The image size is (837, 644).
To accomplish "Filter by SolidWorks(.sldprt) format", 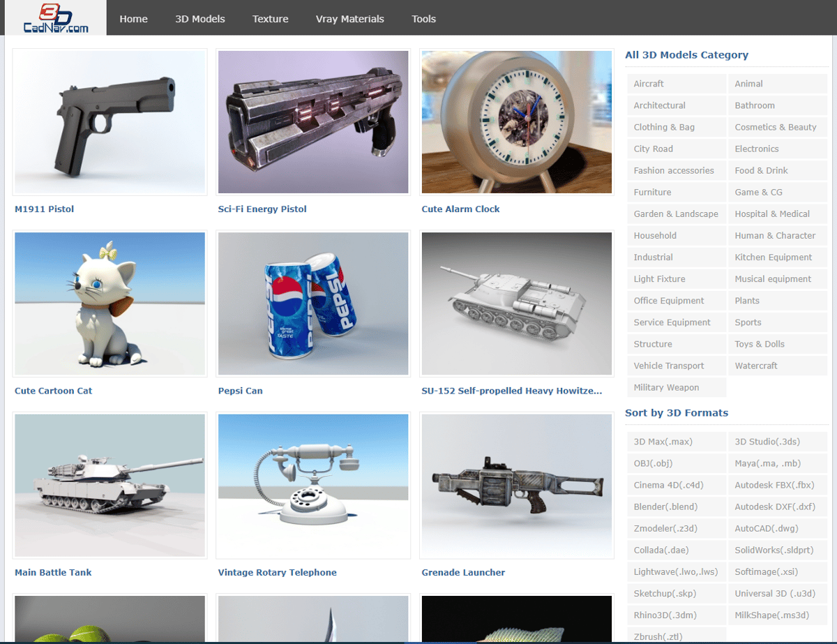I will (778, 551).
